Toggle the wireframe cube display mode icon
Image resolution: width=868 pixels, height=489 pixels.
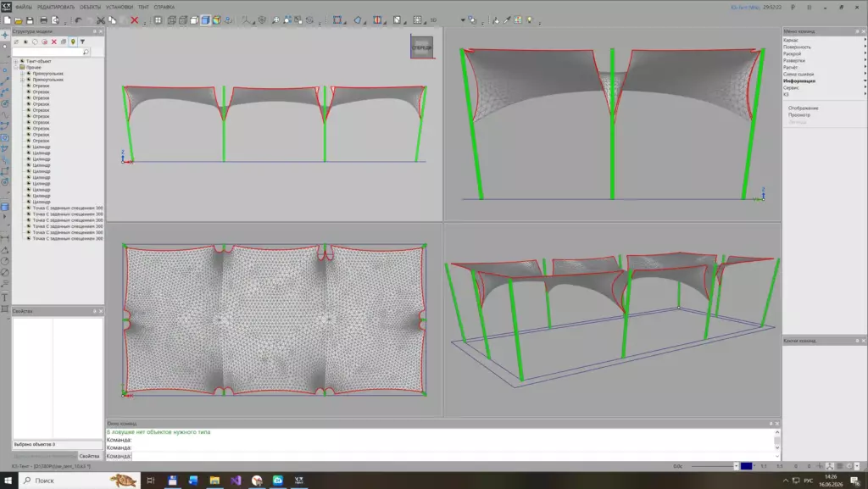(171, 20)
